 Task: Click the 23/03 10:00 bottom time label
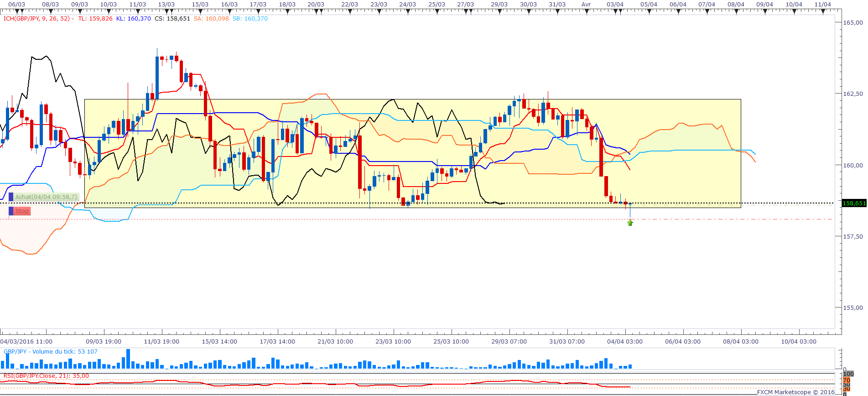tap(393, 341)
